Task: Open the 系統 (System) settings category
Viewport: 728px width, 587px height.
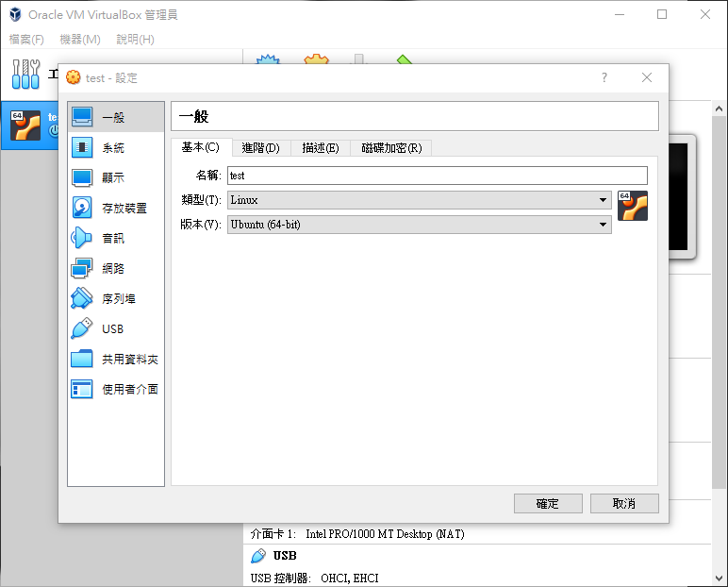Action: (x=116, y=148)
